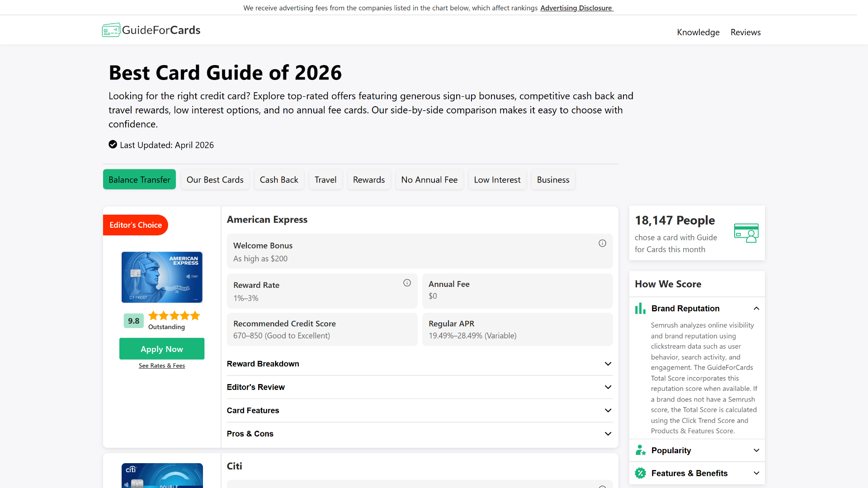Select the Rewards tab

pyautogui.click(x=369, y=180)
